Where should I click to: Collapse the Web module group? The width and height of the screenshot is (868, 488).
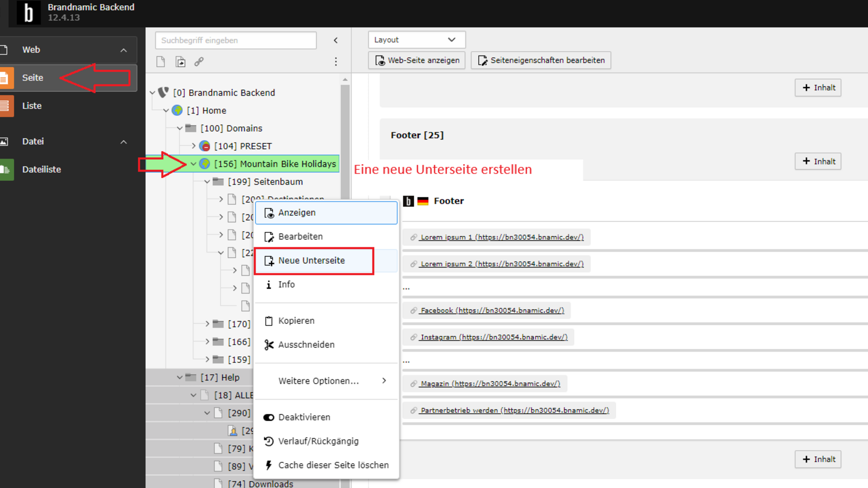pos(123,50)
